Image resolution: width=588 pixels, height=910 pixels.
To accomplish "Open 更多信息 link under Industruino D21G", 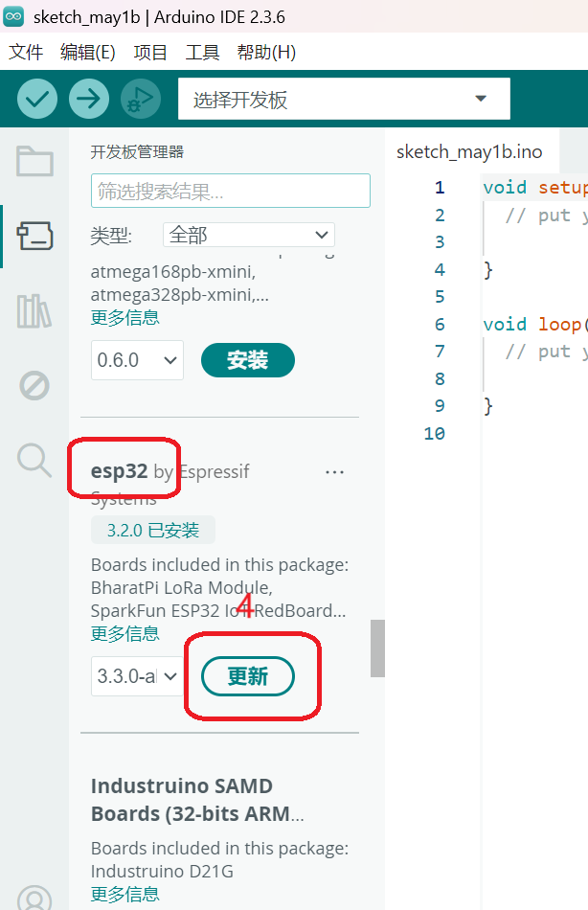I will [124, 894].
